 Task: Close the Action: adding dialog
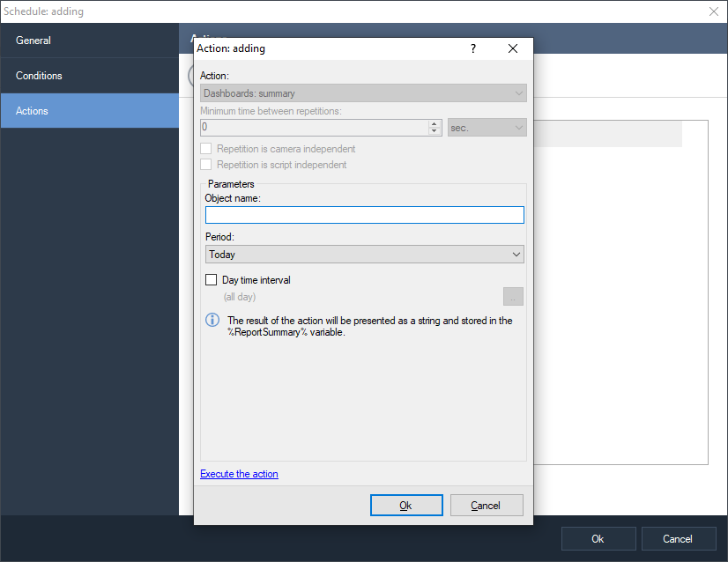[513, 49]
